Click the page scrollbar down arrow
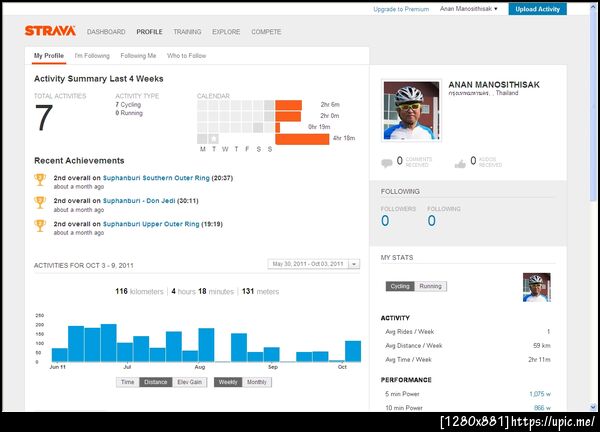 pos(593,407)
